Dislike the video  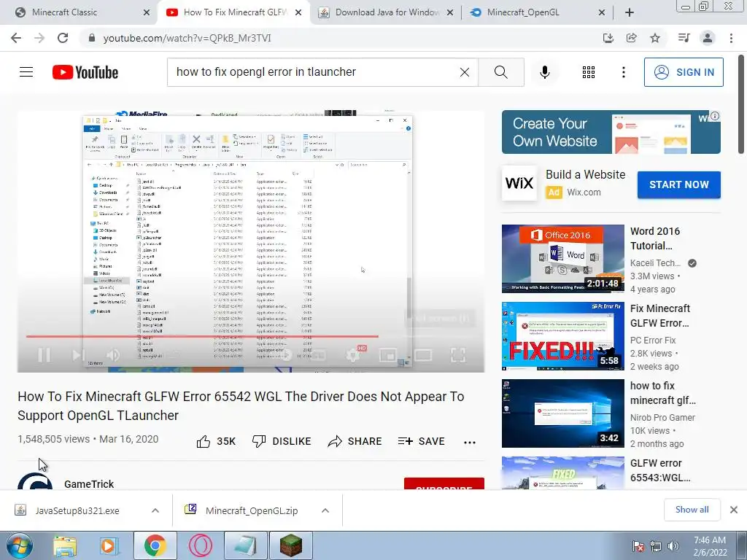point(282,441)
